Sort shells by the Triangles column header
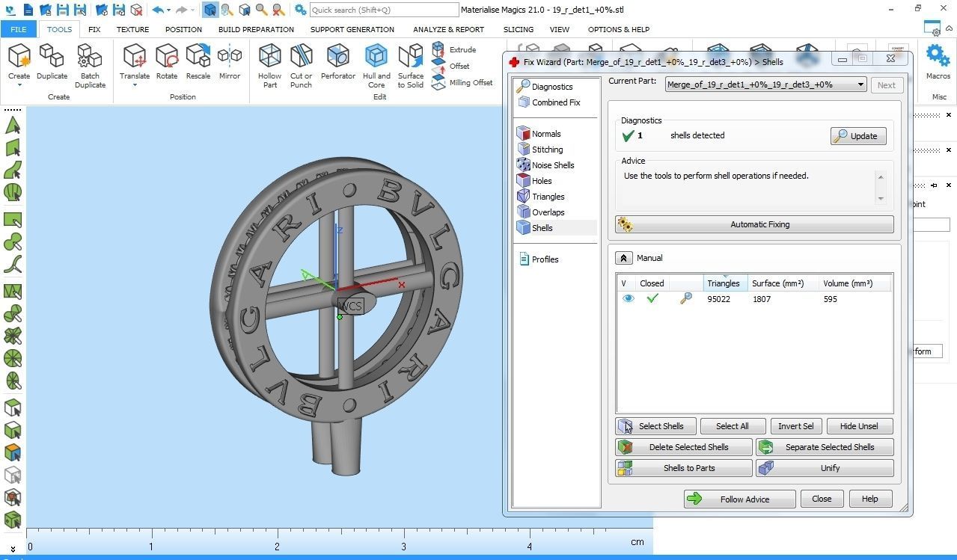The width and height of the screenshot is (957, 560). coord(726,283)
